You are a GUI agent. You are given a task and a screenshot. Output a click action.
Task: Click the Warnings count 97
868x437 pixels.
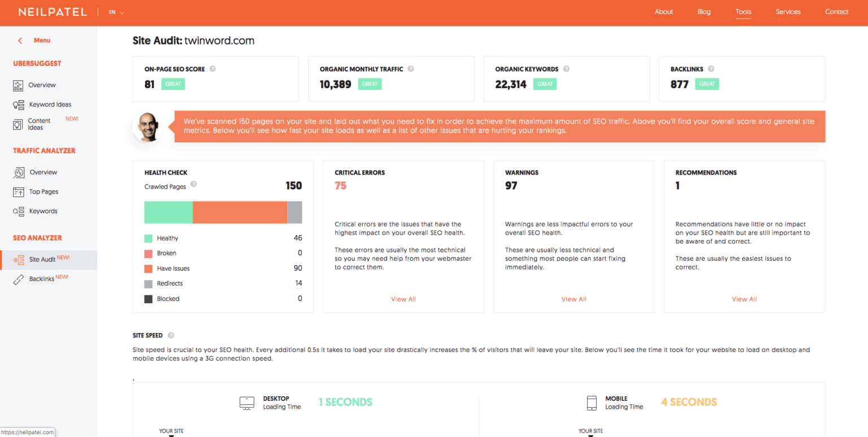coord(511,186)
